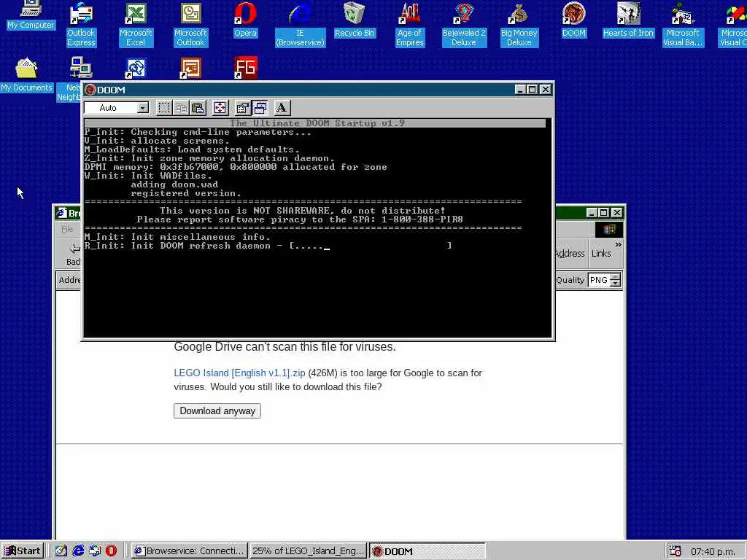747x560 pixels.
Task: Open the Microsoft Outlook desktop shortcut
Action: 190,25
